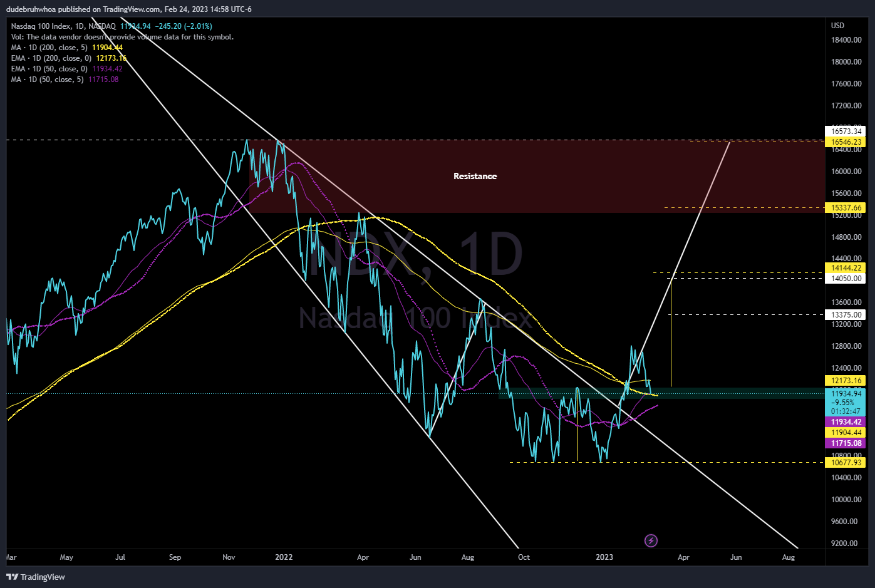Select the EMA 50 close indicator legend

tap(67, 69)
